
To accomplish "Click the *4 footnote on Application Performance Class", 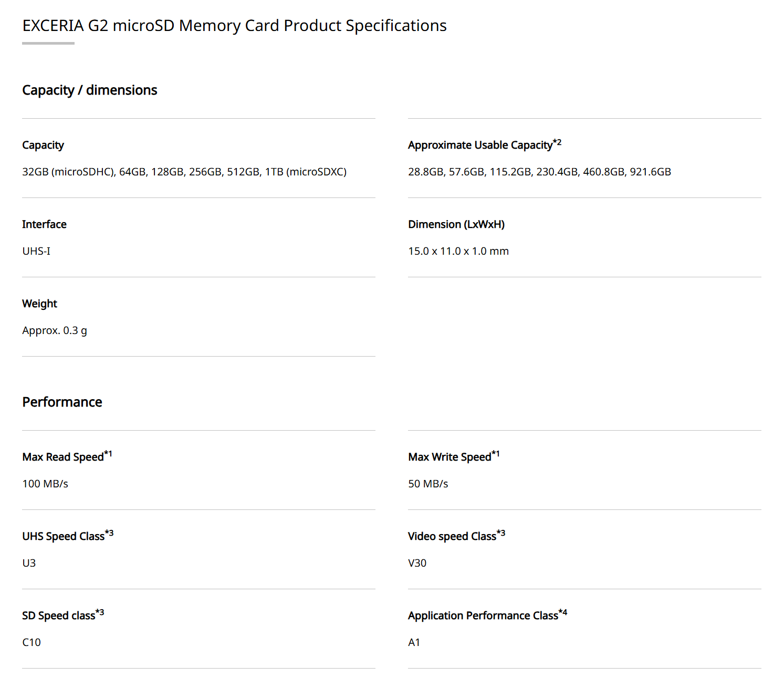I will click(x=563, y=612).
